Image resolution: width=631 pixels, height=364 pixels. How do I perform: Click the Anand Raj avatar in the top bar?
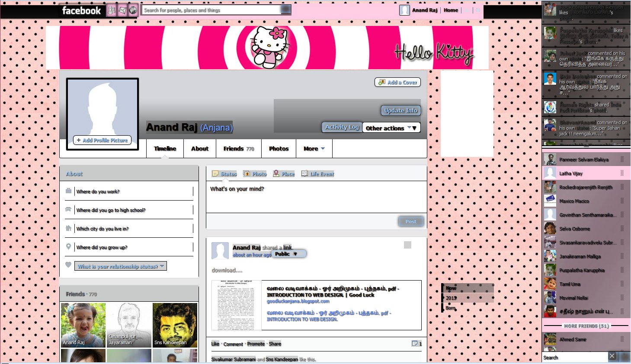(404, 10)
